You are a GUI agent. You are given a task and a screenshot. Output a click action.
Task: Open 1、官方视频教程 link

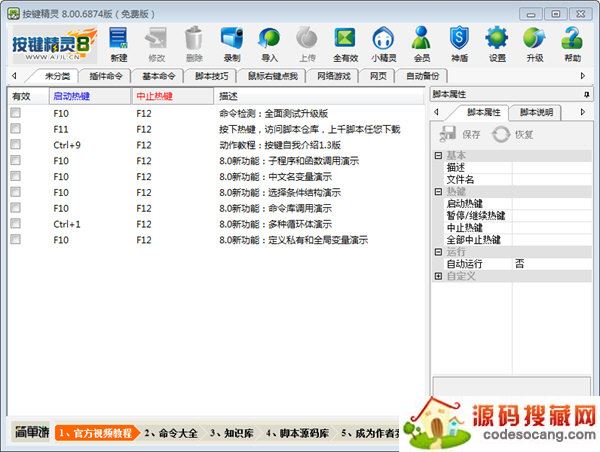96,433
